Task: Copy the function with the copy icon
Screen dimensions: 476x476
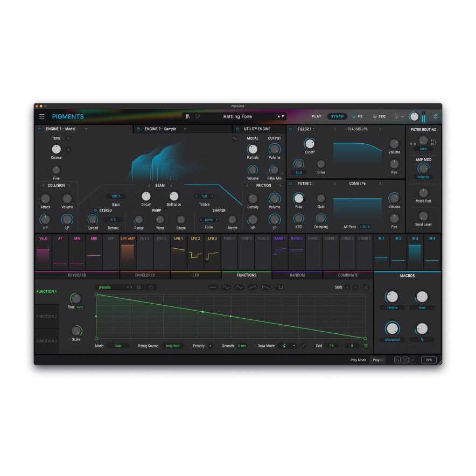Action: [x=151, y=287]
